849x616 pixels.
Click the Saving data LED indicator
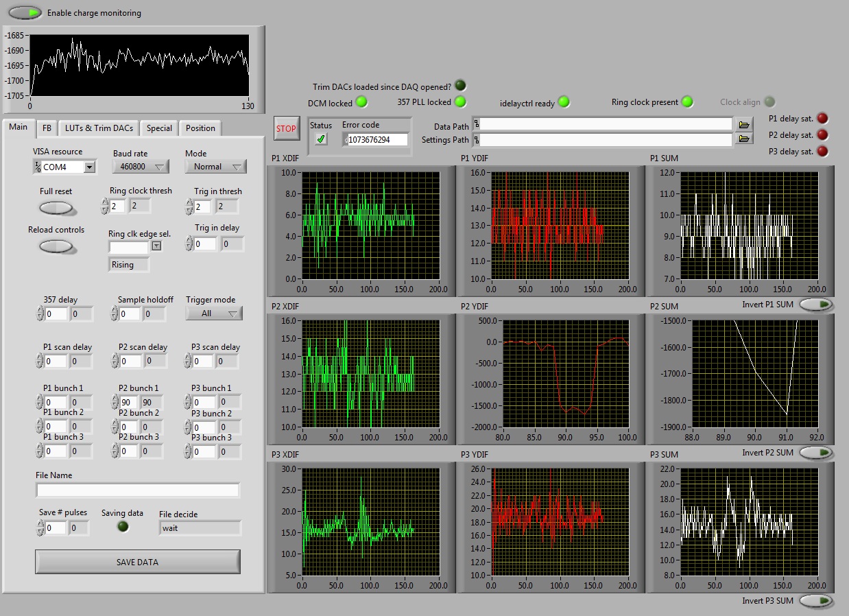tap(123, 527)
